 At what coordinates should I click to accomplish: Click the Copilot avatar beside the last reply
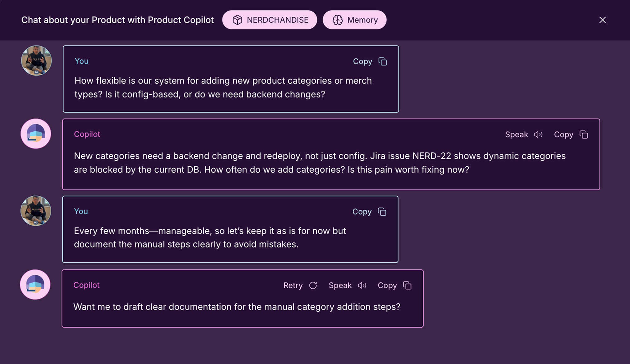[x=35, y=284]
